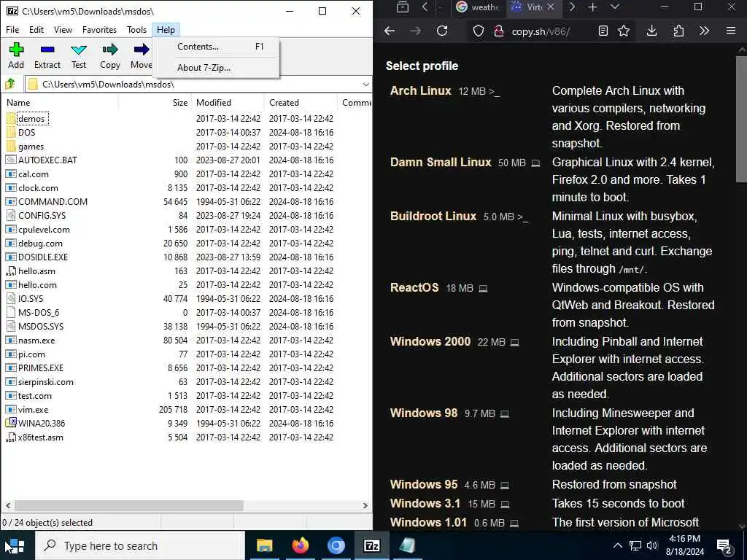This screenshot has width=747, height=560.
Task: Open the Buildroot Linux profile
Action: pyautogui.click(x=433, y=216)
